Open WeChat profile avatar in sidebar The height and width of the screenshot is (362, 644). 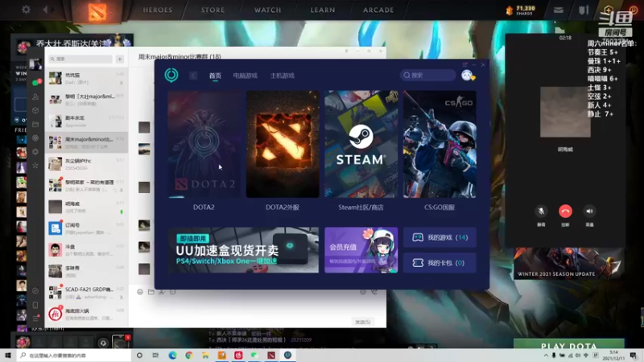click(35, 64)
